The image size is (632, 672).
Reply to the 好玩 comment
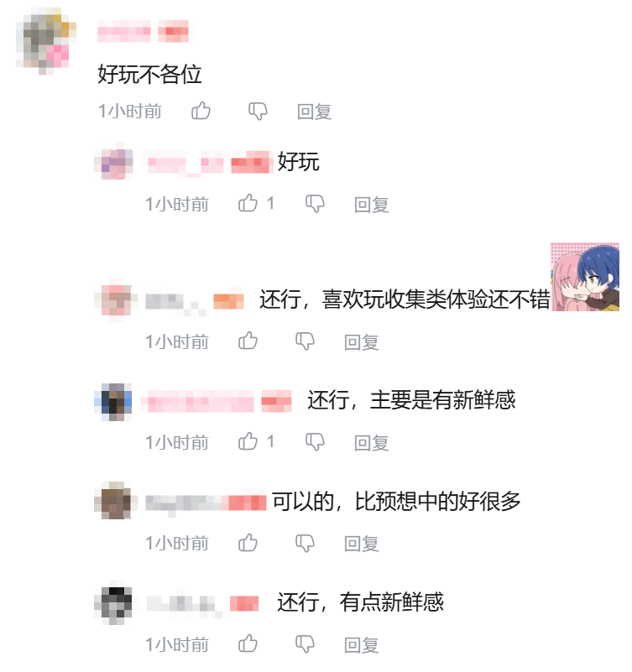[x=371, y=205]
